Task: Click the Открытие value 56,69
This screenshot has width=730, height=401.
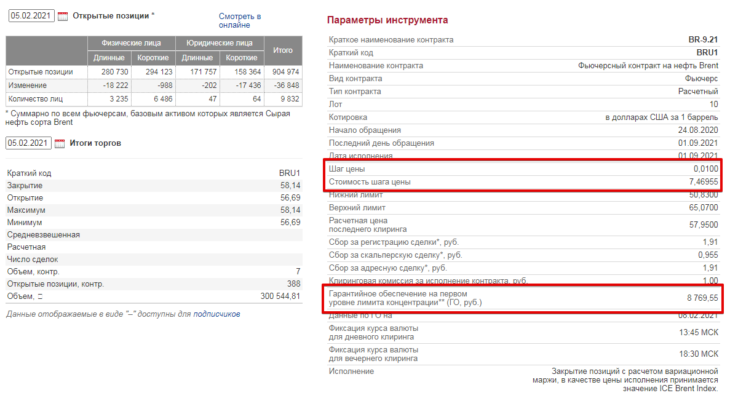Action: coord(290,198)
